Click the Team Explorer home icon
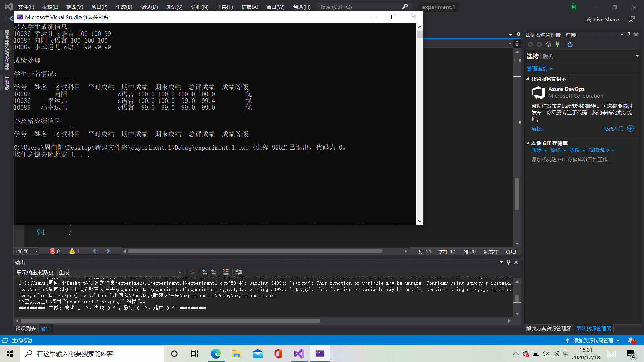Viewport: 644px width, 362px height. pyautogui.click(x=548, y=44)
